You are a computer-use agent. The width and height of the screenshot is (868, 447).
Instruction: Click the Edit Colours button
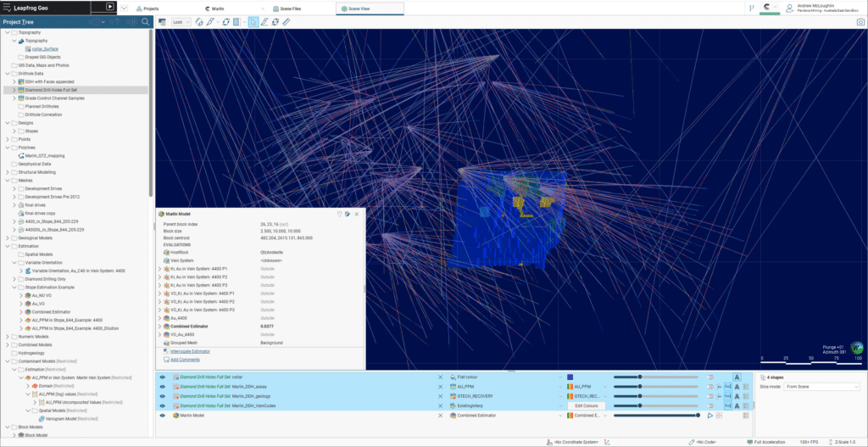coord(586,405)
